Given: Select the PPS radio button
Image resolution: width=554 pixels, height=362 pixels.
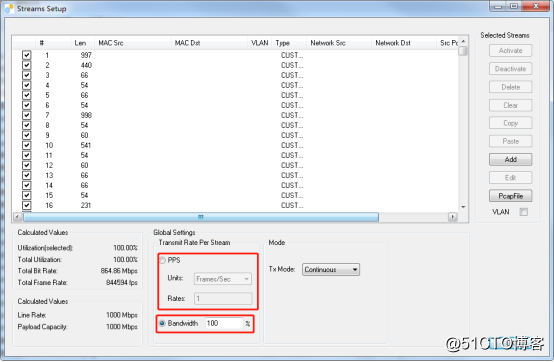Looking at the screenshot, I should [162, 260].
